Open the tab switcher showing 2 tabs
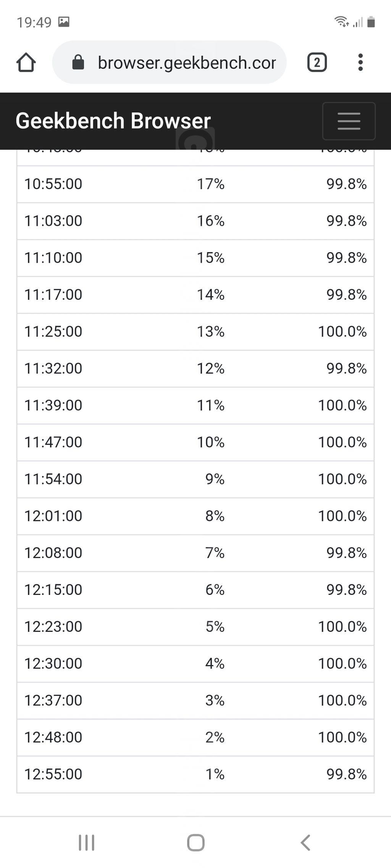The width and height of the screenshot is (391, 868). pos(317,63)
